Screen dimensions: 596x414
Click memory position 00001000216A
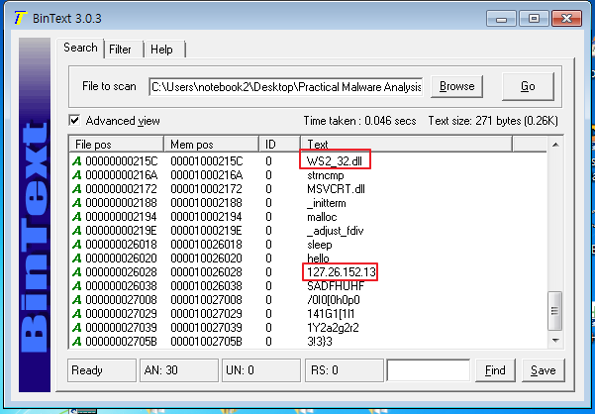pos(206,175)
